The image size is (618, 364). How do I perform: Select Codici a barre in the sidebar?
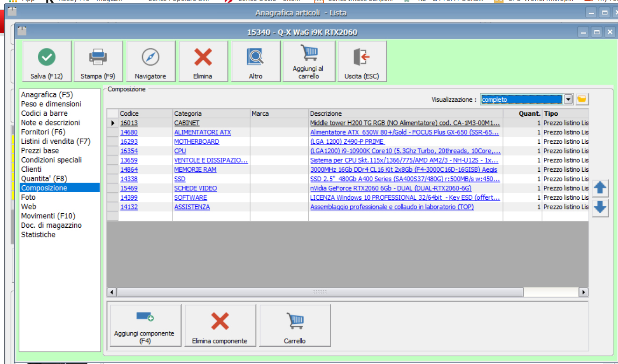click(x=44, y=113)
